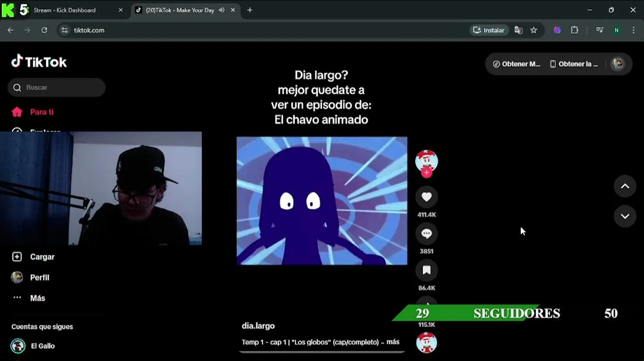
Task: Click Obtener la ... app button
Action: point(574,64)
